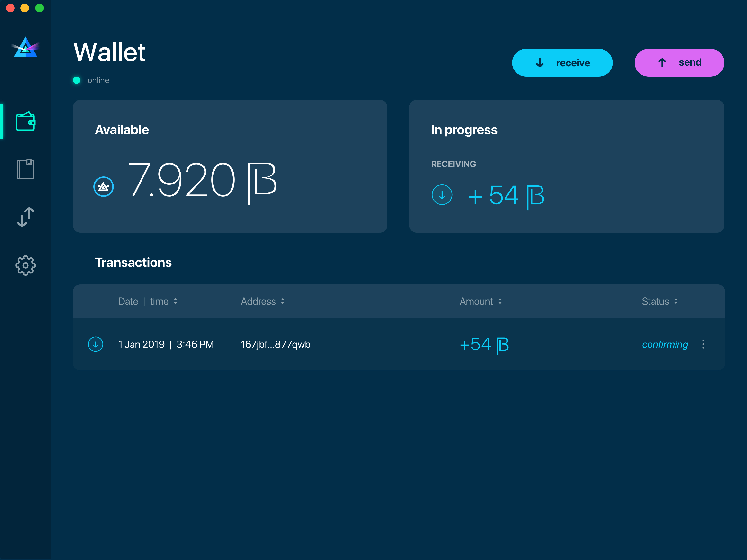Click the receive button
Image resolution: width=747 pixels, height=560 pixels.
point(562,63)
